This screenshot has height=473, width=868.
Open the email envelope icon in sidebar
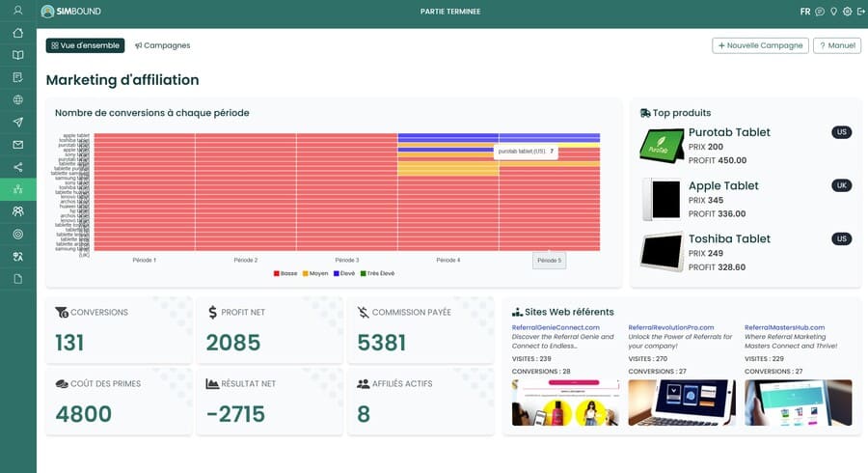17,145
